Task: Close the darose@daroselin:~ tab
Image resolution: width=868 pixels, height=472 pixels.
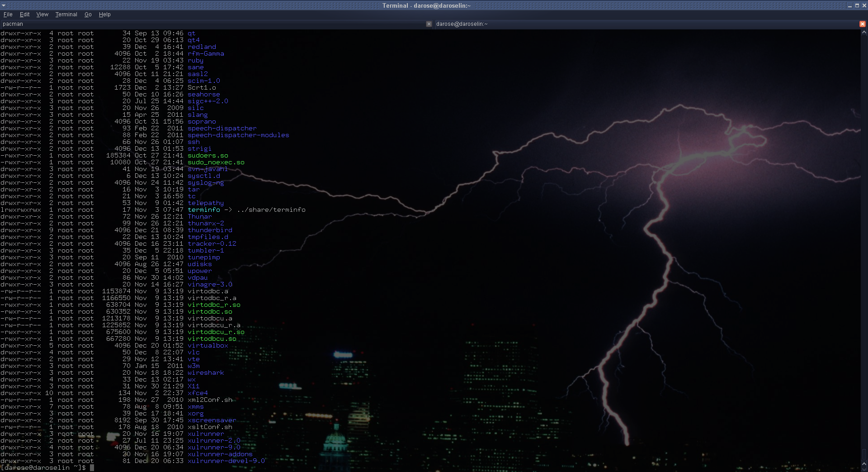Action: click(x=863, y=24)
